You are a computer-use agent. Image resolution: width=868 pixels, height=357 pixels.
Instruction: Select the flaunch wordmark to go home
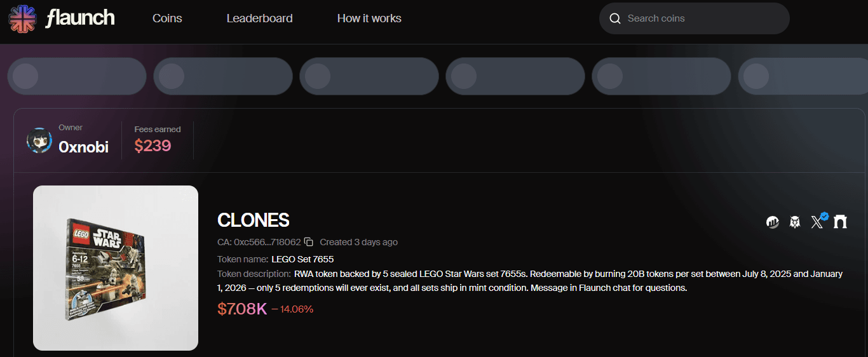point(80,18)
